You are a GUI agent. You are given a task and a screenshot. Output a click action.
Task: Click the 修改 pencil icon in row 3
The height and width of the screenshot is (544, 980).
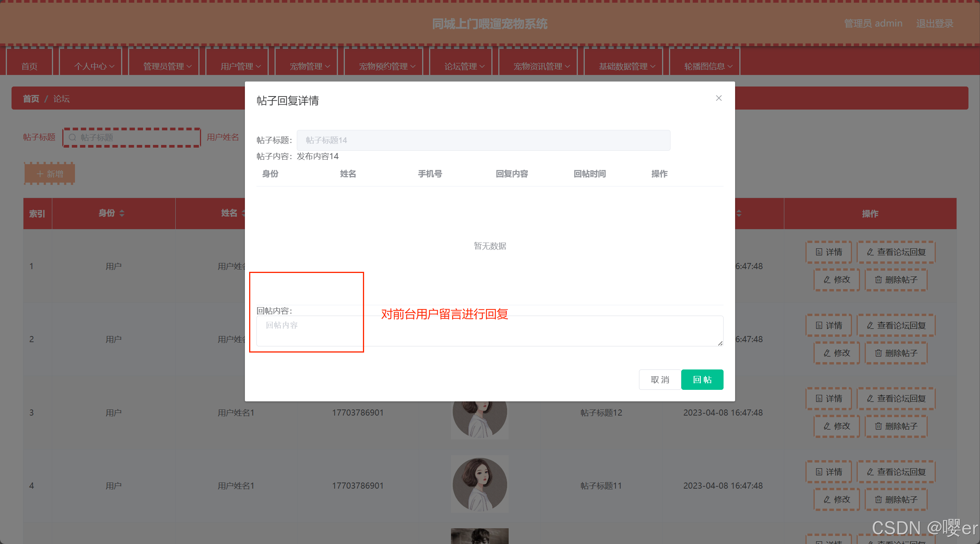click(x=827, y=426)
